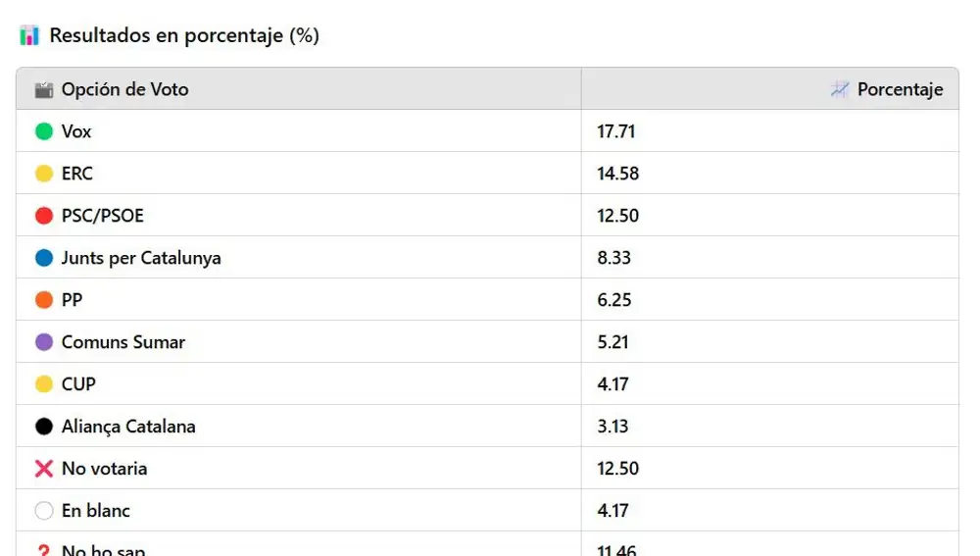
Task: Click the blue dot for Junts per Catalunya
Action: point(44,258)
